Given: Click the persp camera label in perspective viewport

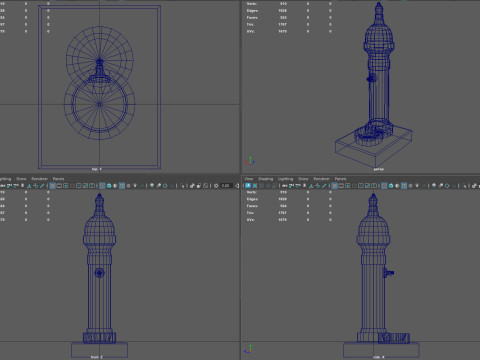Looking at the screenshot, I should (x=378, y=169).
